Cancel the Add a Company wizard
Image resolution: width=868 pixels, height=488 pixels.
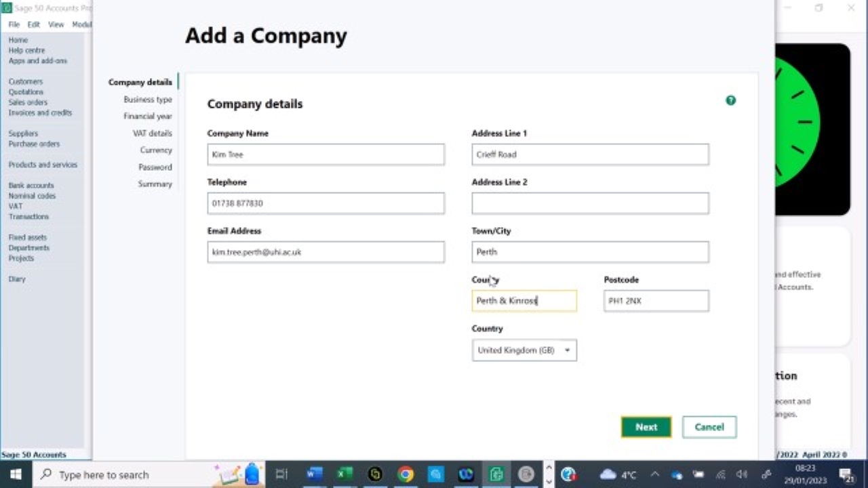tap(709, 426)
